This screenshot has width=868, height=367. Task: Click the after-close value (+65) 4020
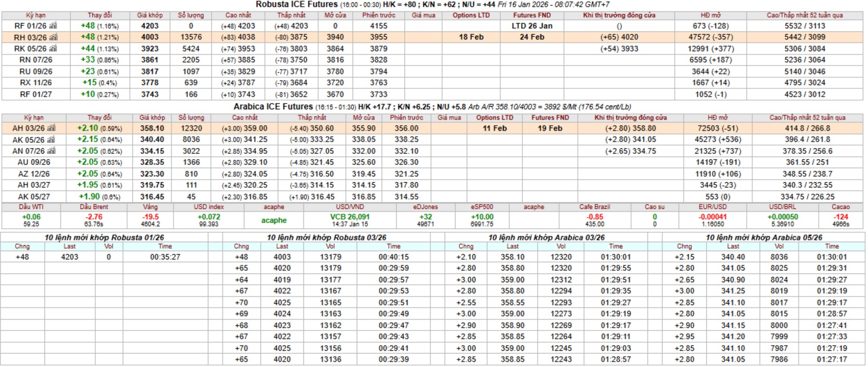(619, 37)
